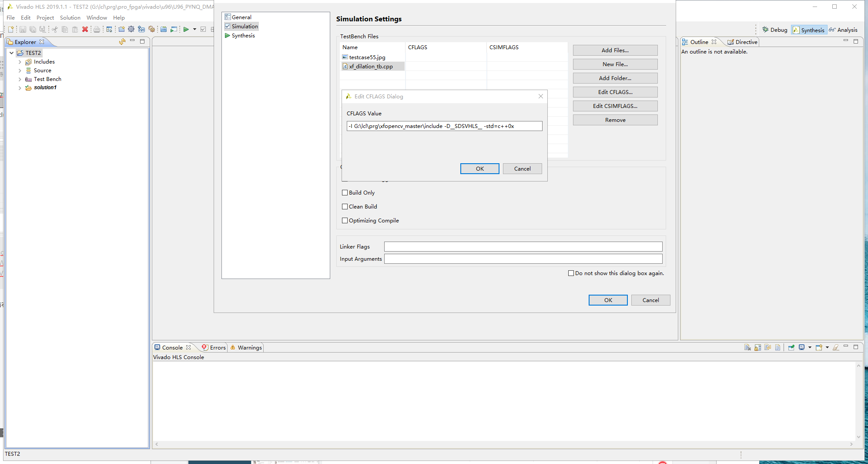Switch to the Debug perspective

click(775, 30)
